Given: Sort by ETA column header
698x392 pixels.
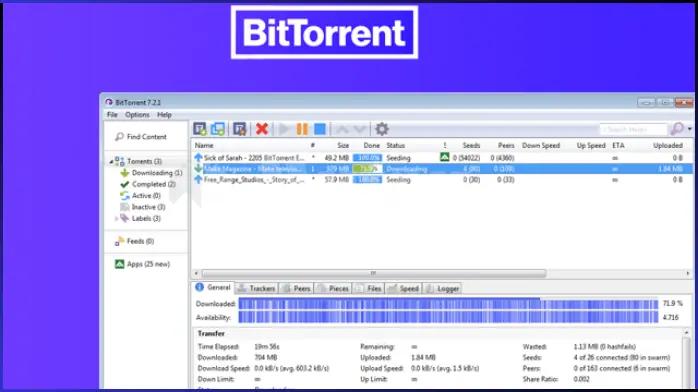Looking at the screenshot, I should [x=618, y=145].
